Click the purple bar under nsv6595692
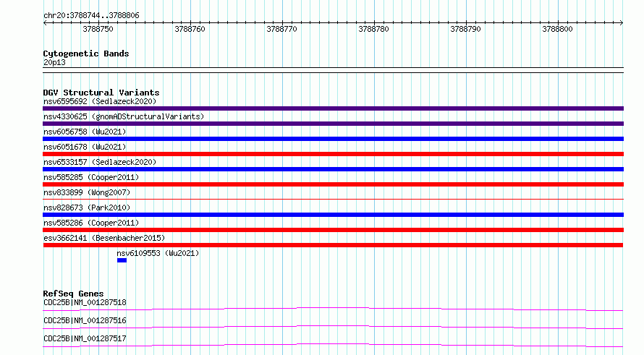 (333, 108)
